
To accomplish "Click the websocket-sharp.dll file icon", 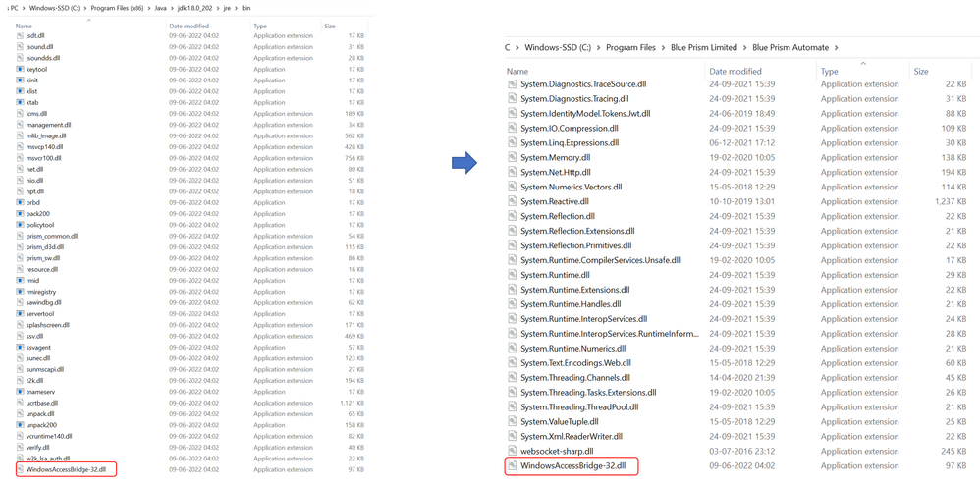I will click(512, 451).
